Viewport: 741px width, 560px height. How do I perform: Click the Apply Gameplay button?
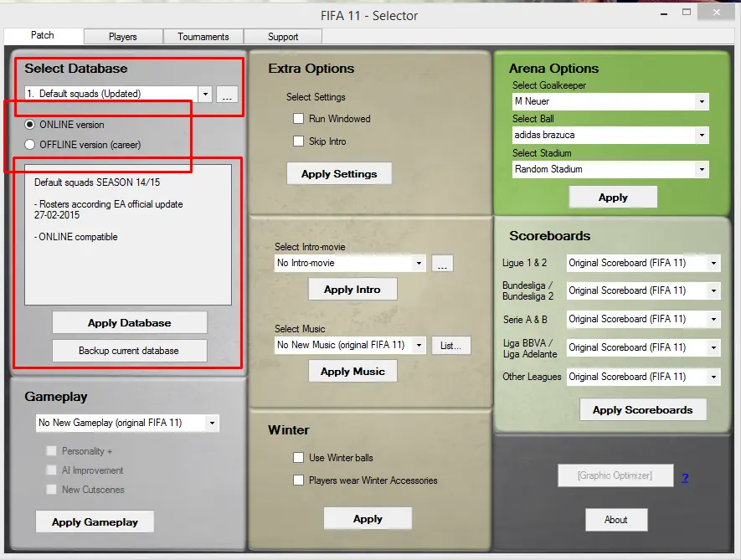pyautogui.click(x=95, y=521)
